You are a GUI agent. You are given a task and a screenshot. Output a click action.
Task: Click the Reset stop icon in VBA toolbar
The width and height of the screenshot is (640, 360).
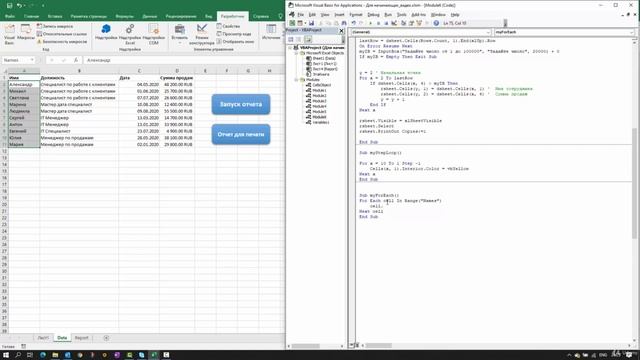(x=386, y=23)
